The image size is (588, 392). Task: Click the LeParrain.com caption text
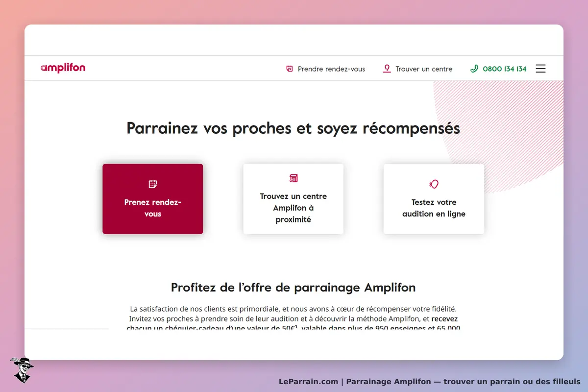(x=430, y=381)
